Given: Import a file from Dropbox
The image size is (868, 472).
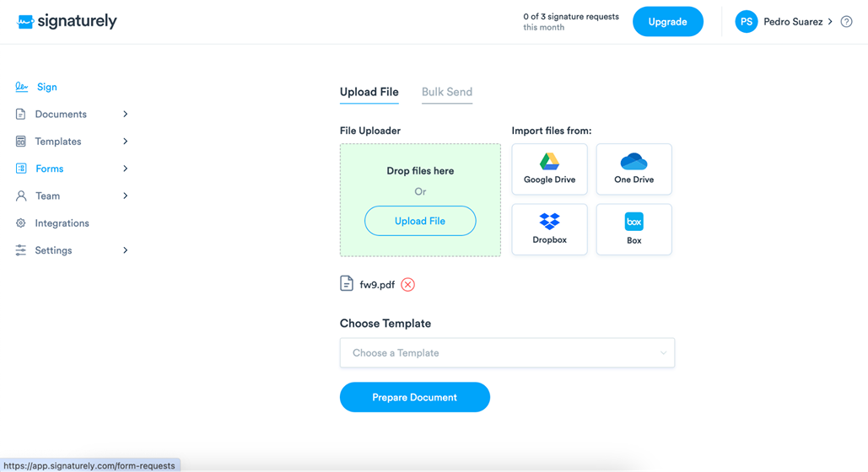Looking at the screenshot, I should click(549, 229).
